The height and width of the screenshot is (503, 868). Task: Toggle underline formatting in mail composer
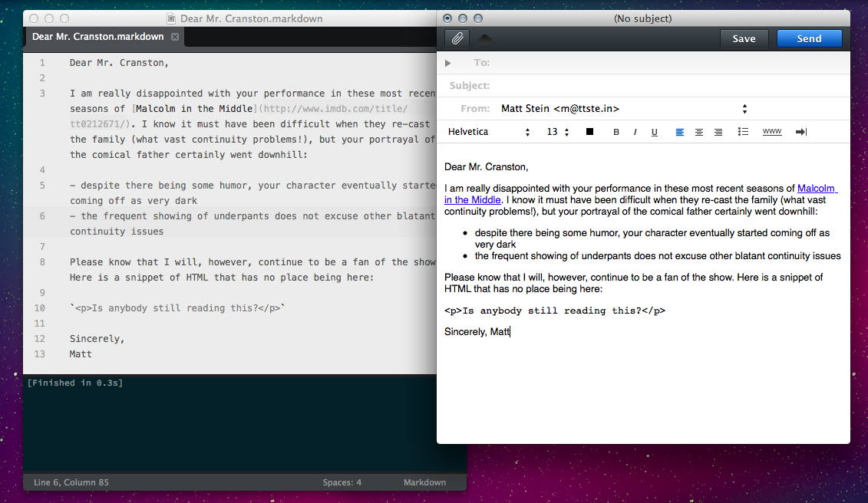click(655, 132)
